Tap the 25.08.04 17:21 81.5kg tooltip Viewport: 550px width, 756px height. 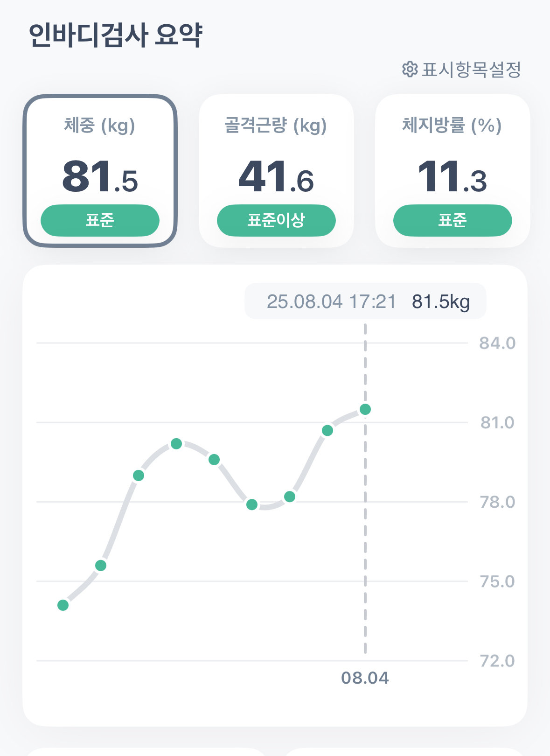(x=365, y=301)
